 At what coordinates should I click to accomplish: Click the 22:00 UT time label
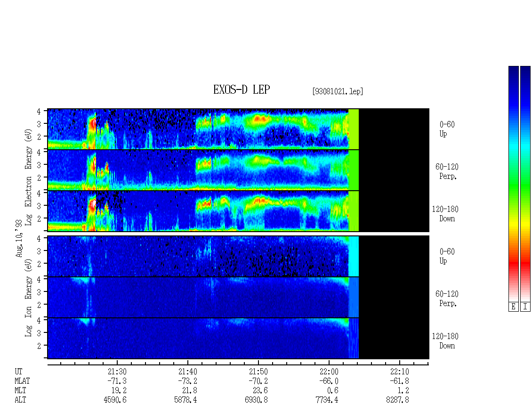coord(329,372)
